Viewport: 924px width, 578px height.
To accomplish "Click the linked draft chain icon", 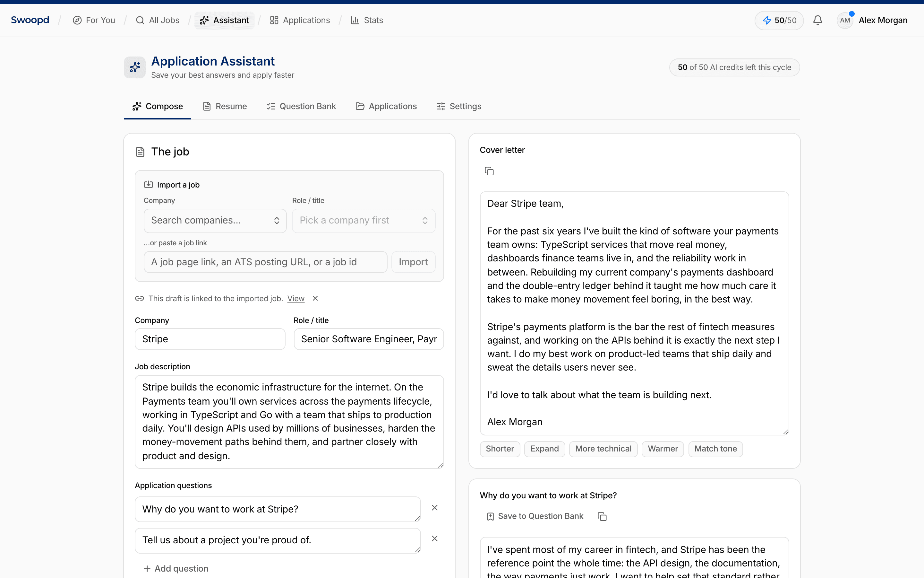I will (139, 298).
